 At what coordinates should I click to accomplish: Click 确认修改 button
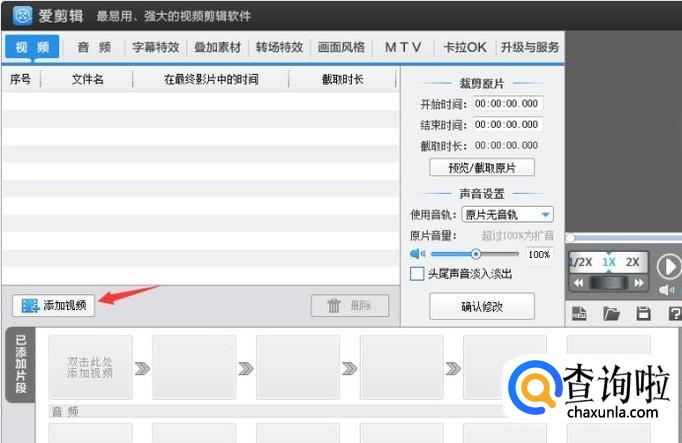tap(482, 306)
